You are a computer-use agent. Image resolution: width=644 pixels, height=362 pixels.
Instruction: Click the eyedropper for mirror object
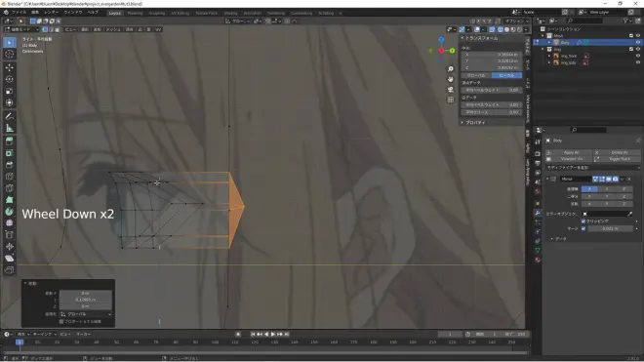629,214
